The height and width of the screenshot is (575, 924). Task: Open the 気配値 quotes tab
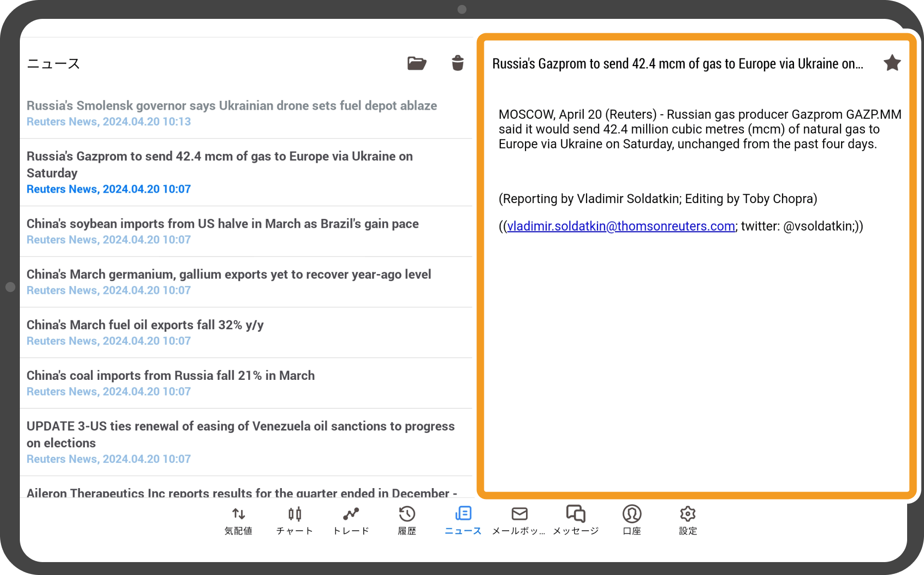click(239, 520)
